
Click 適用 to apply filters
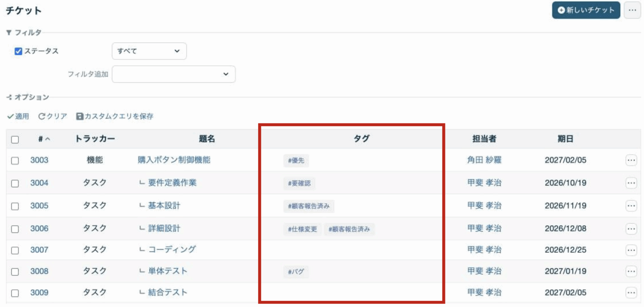(x=18, y=116)
